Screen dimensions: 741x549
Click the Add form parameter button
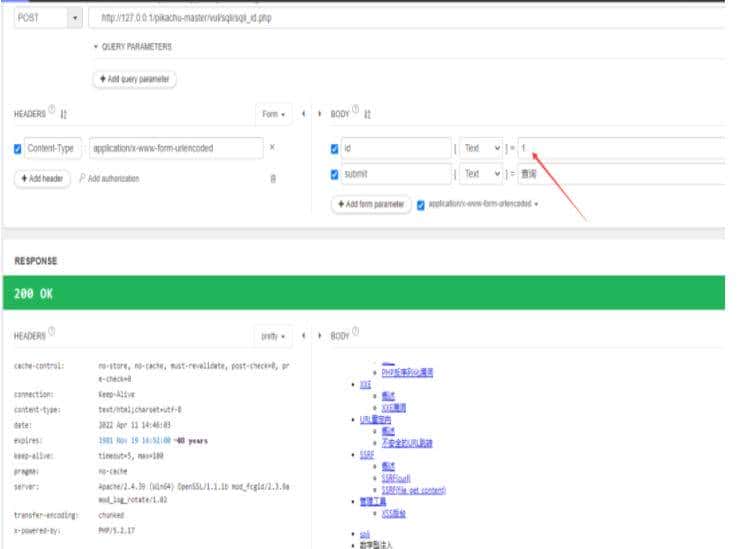371,204
